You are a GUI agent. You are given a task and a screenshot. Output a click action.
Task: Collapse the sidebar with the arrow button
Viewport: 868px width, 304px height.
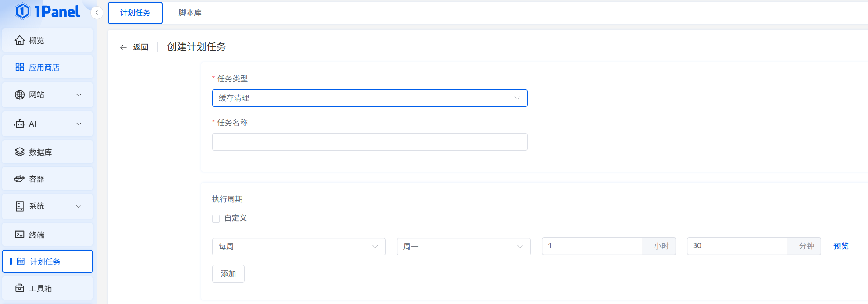[x=97, y=13]
